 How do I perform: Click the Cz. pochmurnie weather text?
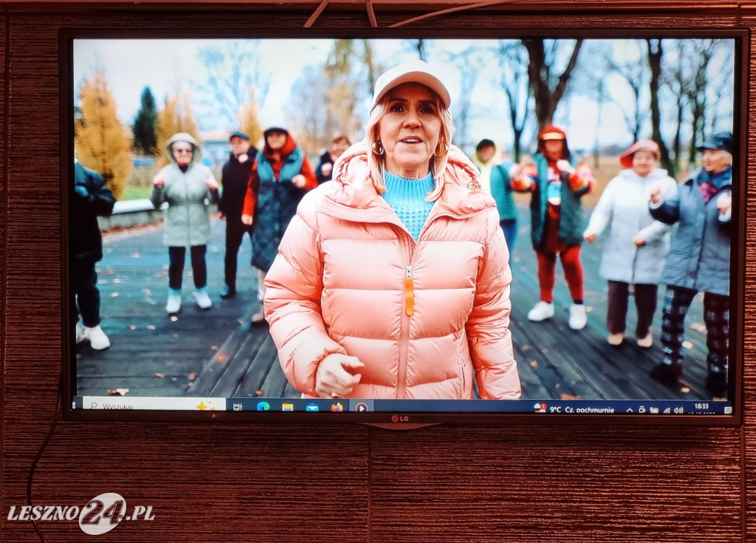[589, 409]
